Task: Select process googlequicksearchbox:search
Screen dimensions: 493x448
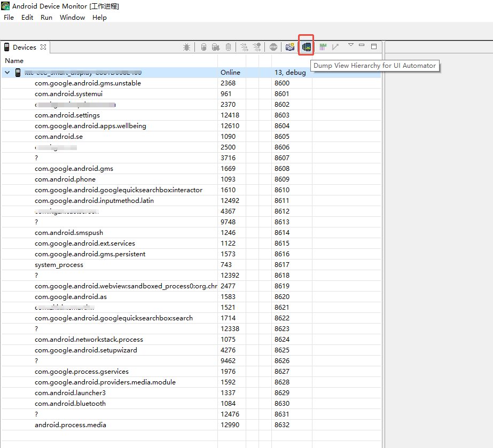Action: tap(114, 318)
